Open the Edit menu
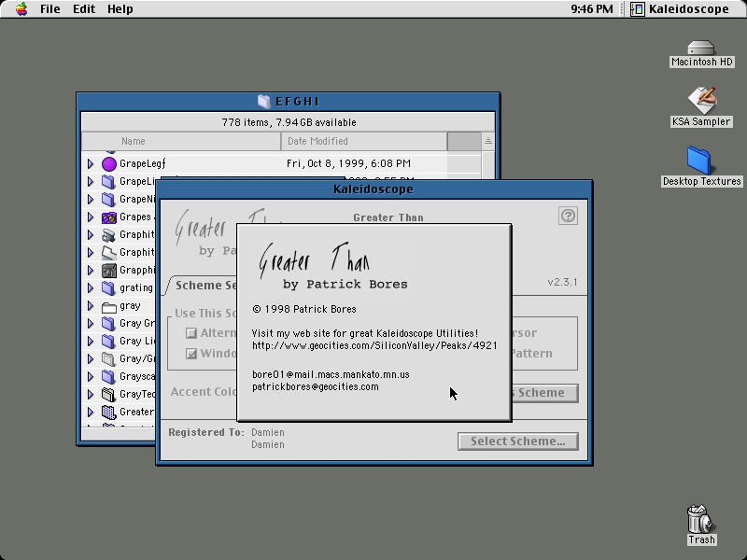Image resolution: width=747 pixels, height=560 pixels. (84, 9)
